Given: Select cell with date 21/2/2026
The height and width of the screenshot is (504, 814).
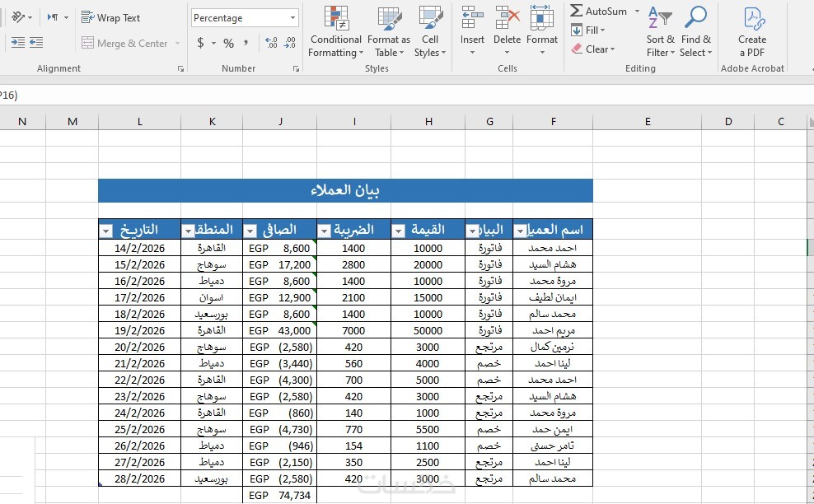Looking at the screenshot, I should tap(139, 363).
